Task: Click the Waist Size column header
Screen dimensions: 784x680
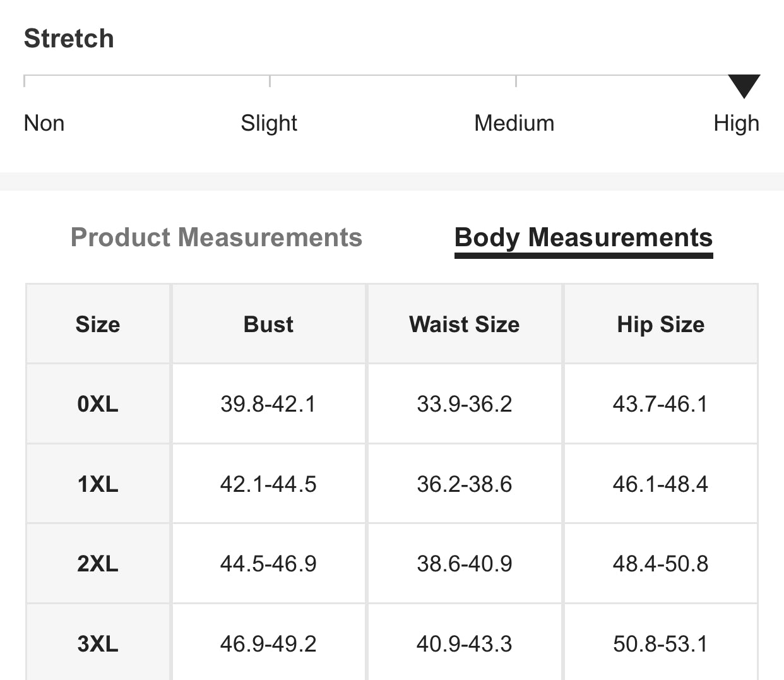Action: (464, 324)
